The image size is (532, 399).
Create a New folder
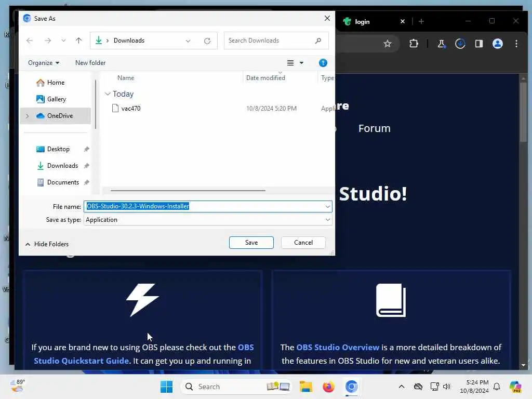point(90,63)
